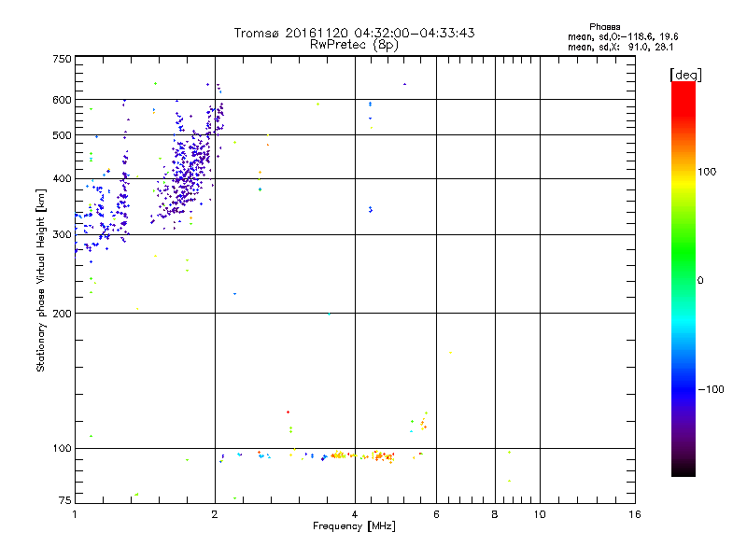The image size is (747, 560).
Task: Click y-axis tick label '400'
Action: [62, 179]
